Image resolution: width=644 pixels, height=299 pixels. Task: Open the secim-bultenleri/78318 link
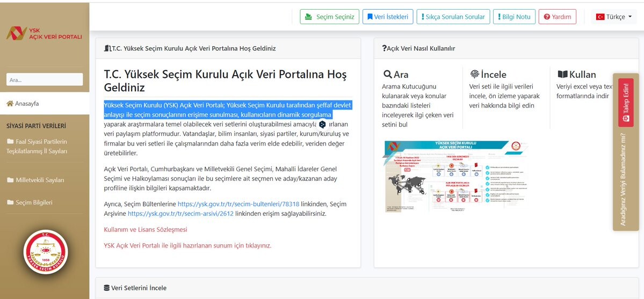(238, 204)
